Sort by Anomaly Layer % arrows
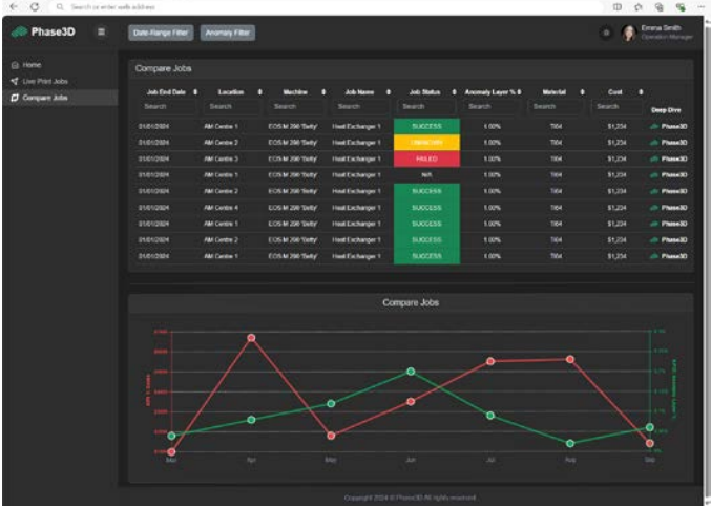 point(519,92)
